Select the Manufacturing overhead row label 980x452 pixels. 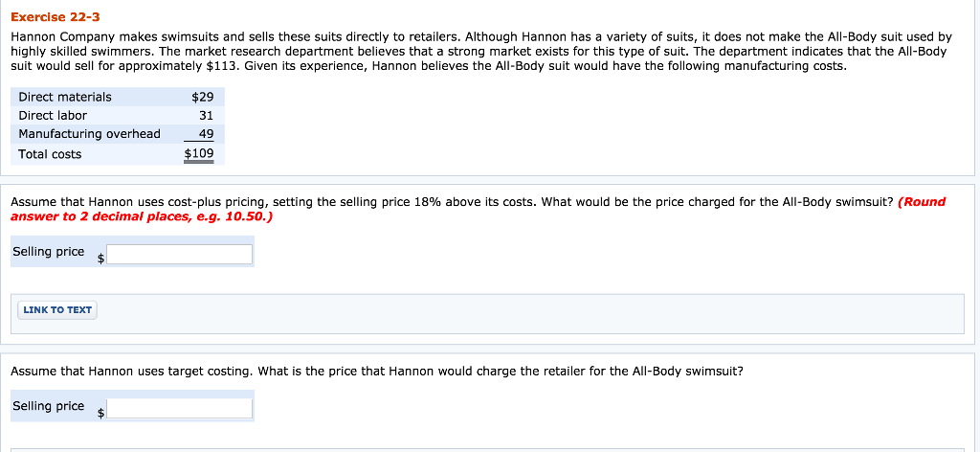click(x=90, y=134)
